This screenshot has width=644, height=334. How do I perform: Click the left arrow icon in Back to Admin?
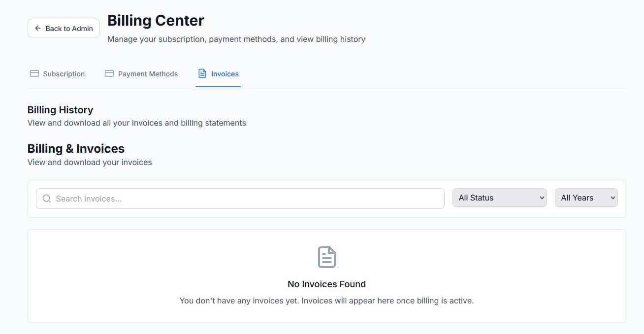pyautogui.click(x=38, y=28)
